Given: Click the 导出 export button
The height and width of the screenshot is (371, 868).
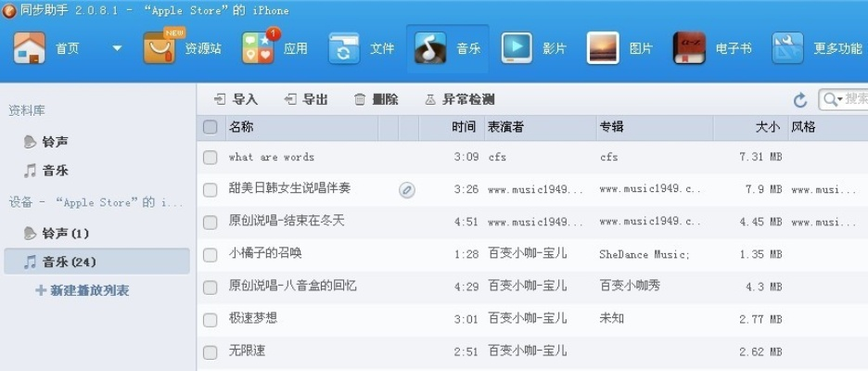Looking at the screenshot, I should tap(306, 99).
